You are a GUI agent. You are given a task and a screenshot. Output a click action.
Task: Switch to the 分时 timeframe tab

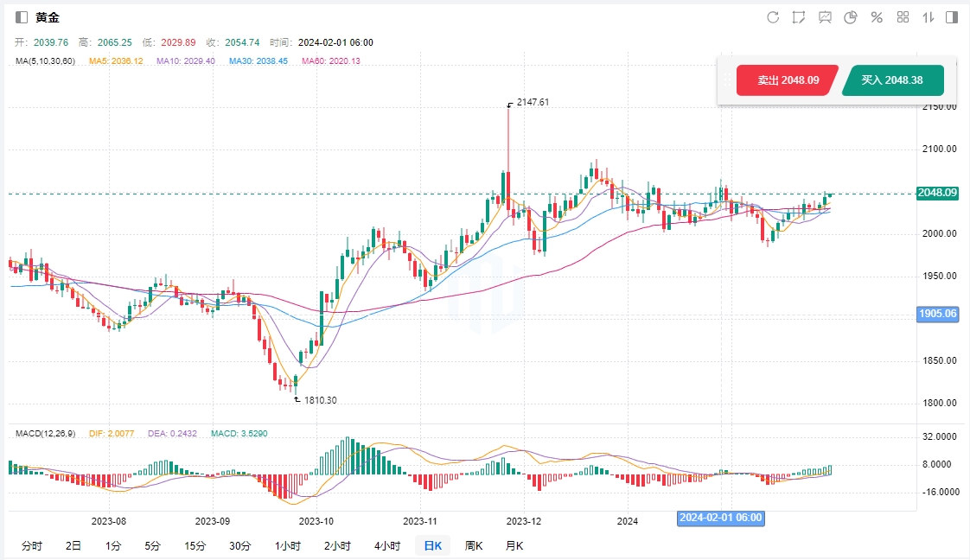click(31, 545)
